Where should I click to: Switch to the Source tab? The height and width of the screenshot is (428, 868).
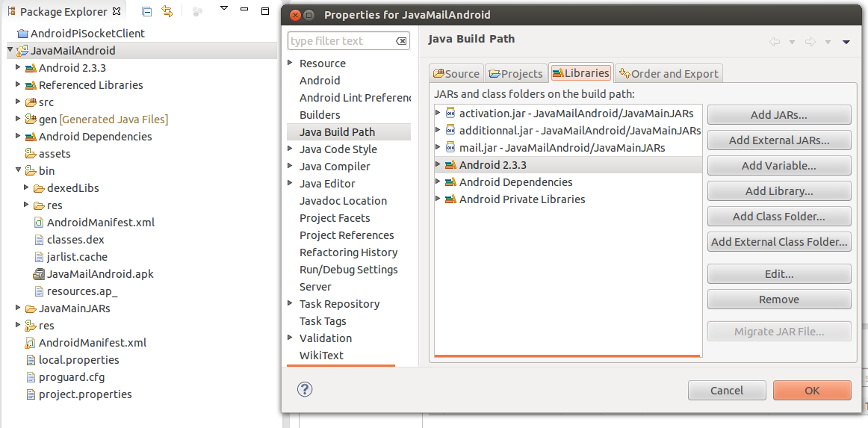456,73
